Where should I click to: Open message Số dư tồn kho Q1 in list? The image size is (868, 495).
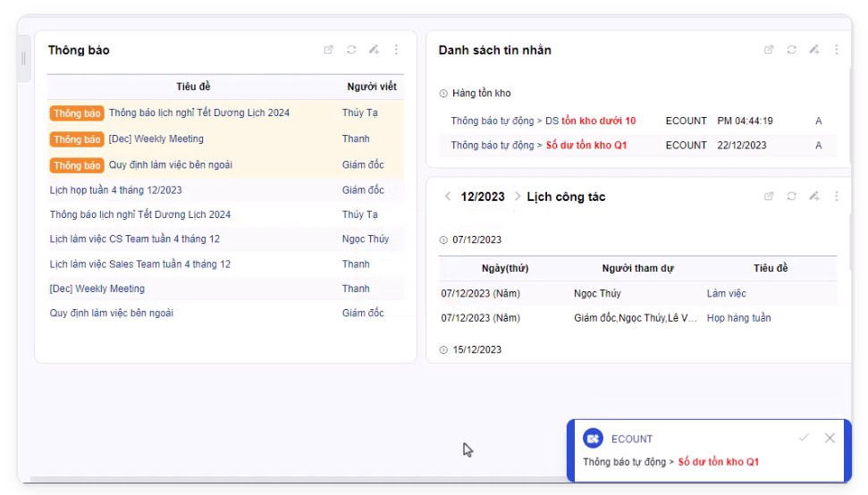coord(539,146)
